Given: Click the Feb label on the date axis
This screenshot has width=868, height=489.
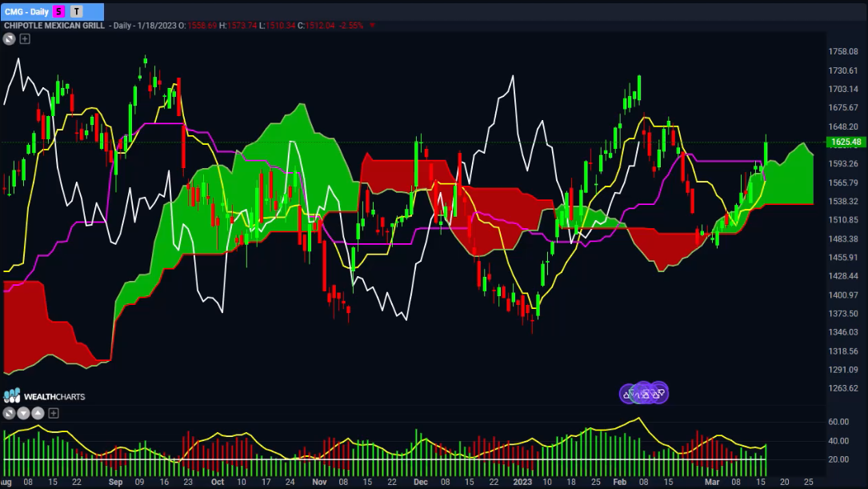Looking at the screenshot, I should 619,482.
